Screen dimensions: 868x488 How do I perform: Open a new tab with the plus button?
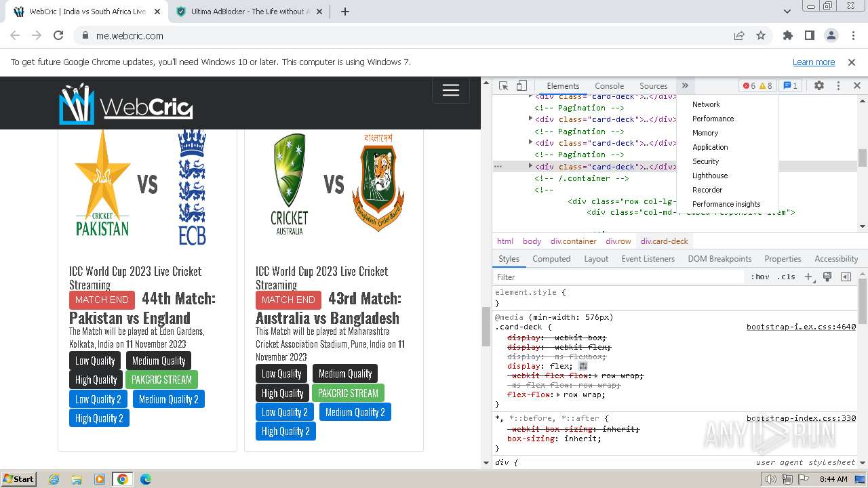[345, 12]
